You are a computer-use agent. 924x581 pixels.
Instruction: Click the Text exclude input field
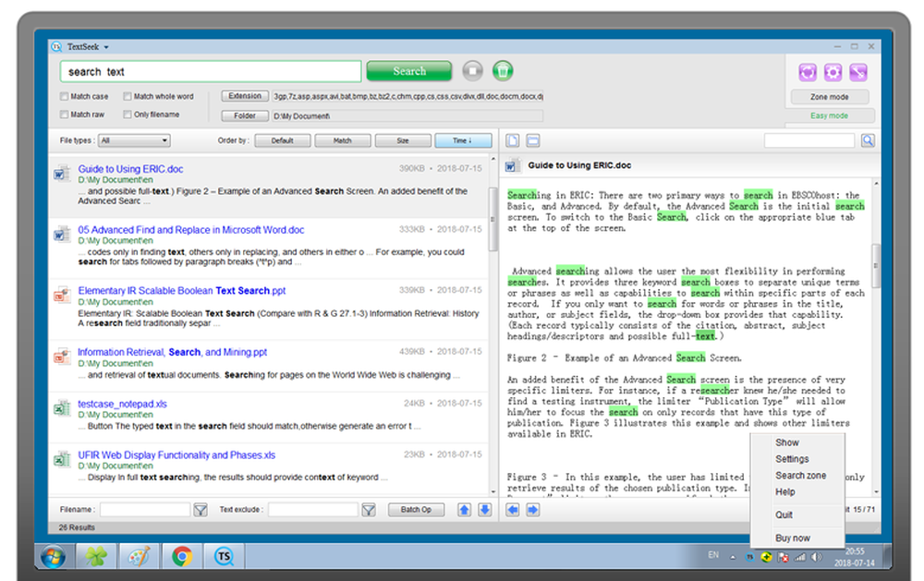pyautogui.click(x=313, y=510)
